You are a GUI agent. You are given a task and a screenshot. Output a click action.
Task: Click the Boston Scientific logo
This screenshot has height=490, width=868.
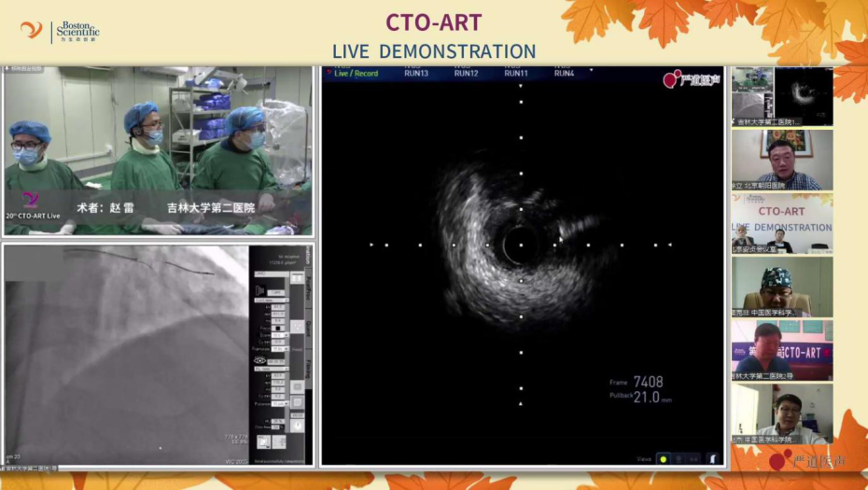pyautogui.click(x=61, y=31)
